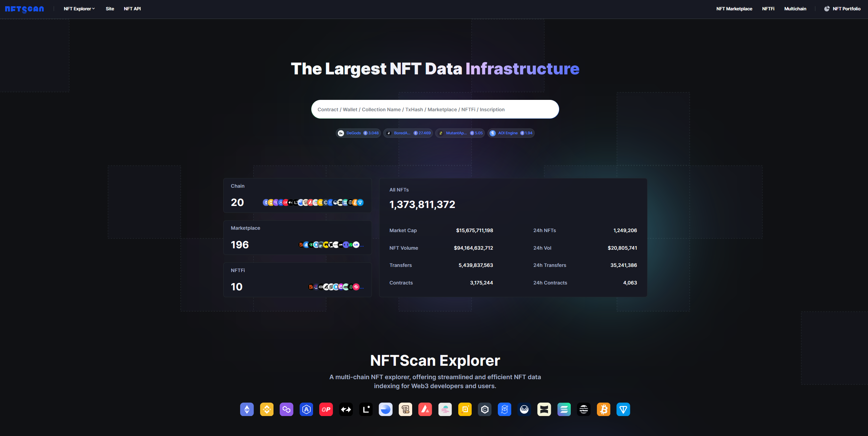Select the Arbitrum chain icon
Viewport: 868px width, 436px height.
[x=306, y=409]
